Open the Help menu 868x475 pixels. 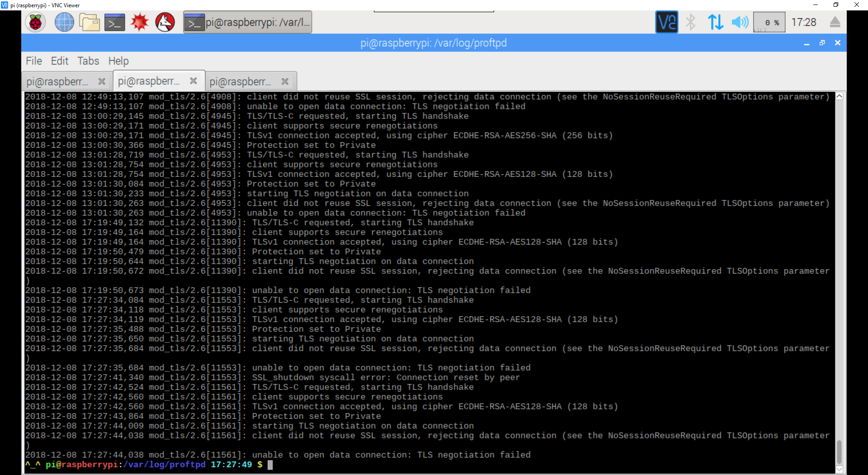118,61
